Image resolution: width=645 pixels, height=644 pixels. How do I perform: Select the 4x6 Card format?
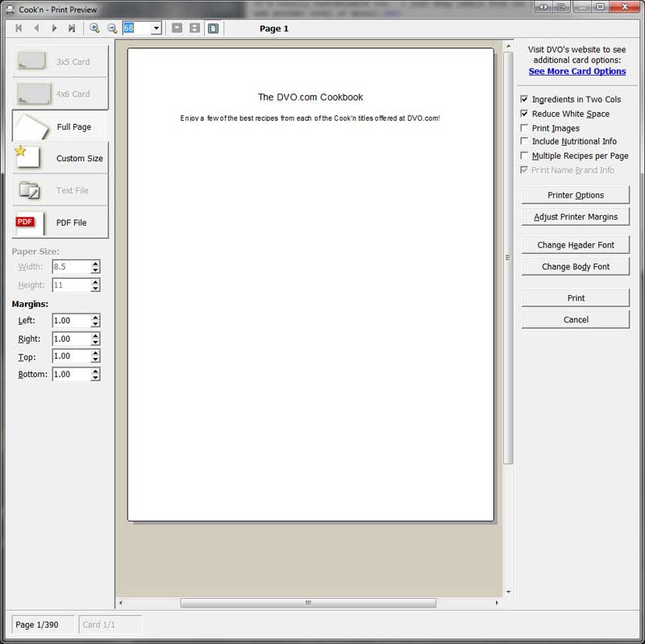[60, 93]
